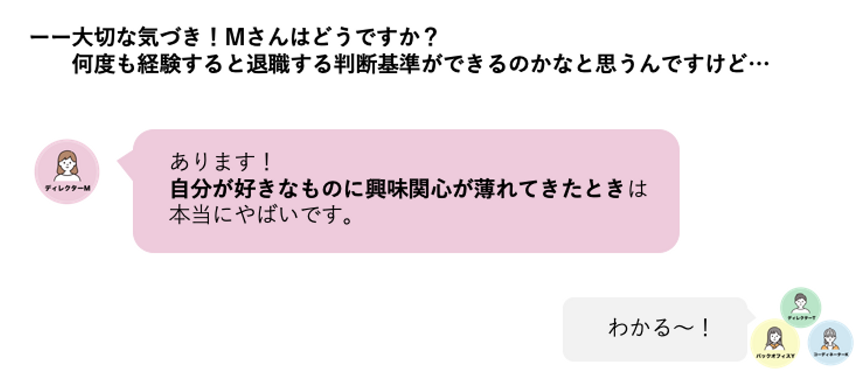
Task: Select the バックオフィスY caption text
Action: click(x=775, y=357)
